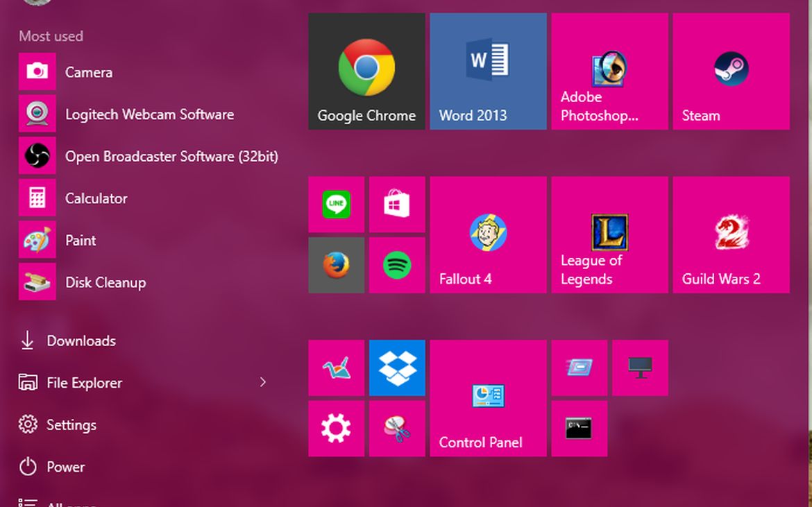Launch Guild Wars 2
Viewport: 812px width, 507px height.
pos(731,234)
